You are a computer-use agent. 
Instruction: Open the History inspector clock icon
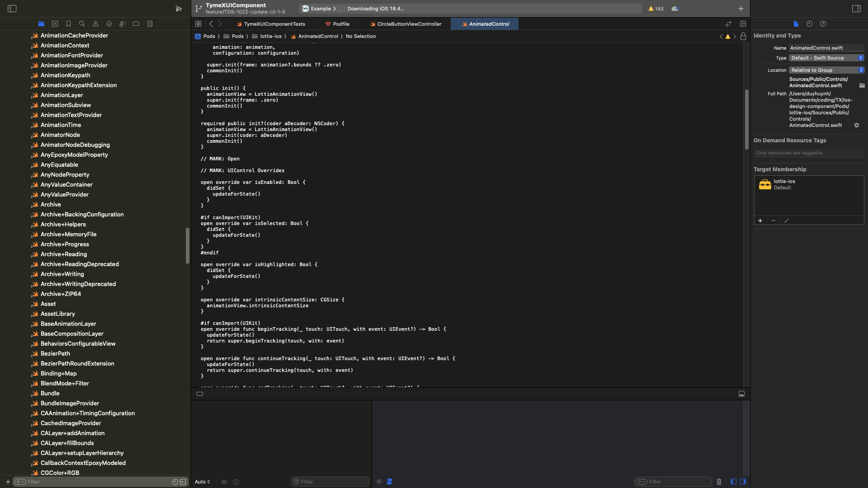(x=809, y=24)
